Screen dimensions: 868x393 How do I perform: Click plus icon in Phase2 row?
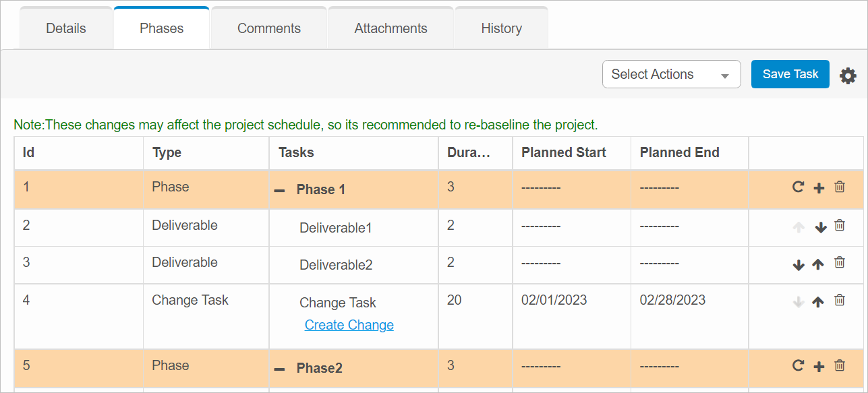pyautogui.click(x=819, y=367)
